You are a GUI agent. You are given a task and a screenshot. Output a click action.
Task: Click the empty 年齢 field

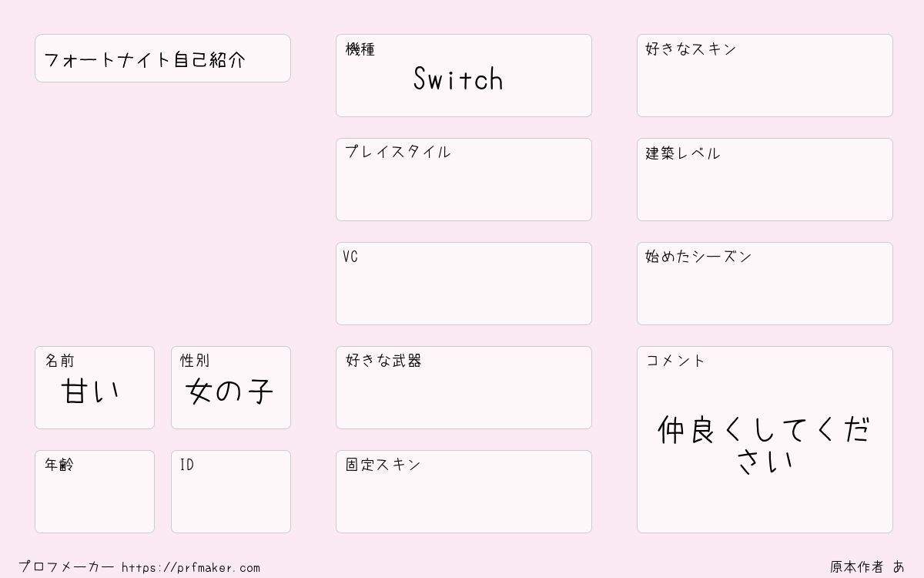(x=95, y=492)
